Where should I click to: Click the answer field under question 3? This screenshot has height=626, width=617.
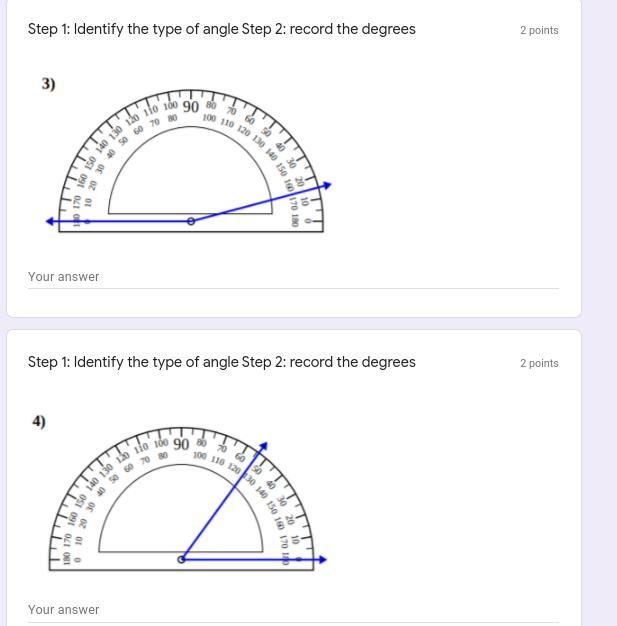(294, 277)
